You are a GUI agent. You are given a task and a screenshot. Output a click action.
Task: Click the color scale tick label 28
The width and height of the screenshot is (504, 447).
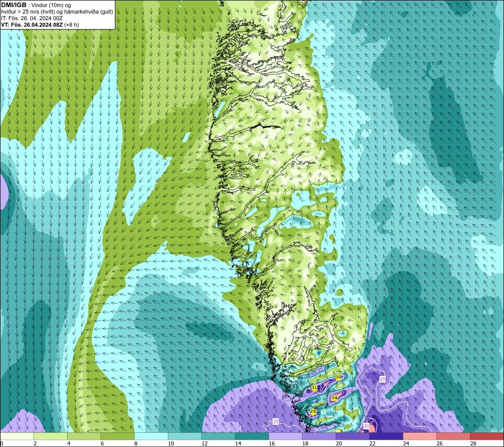pos(473,443)
